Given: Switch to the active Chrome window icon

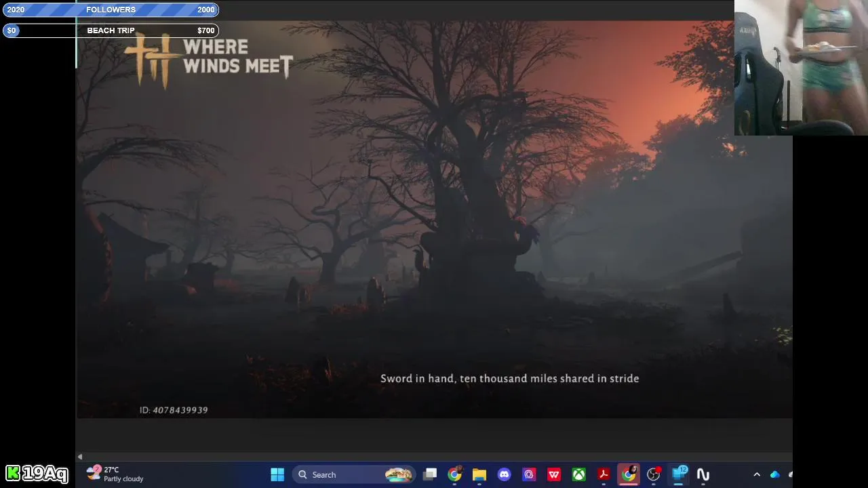Looking at the screenshot, I should (x=629, y=474).
